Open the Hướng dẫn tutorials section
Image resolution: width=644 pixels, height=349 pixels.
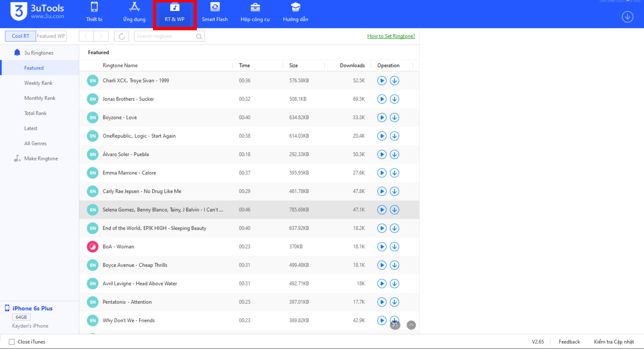click(295, 13)
